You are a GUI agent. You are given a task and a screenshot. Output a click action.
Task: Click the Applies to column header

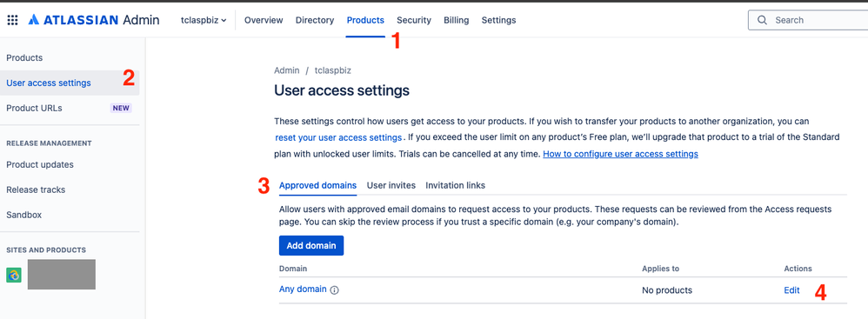pyautogui.click(x=660, y=269)
